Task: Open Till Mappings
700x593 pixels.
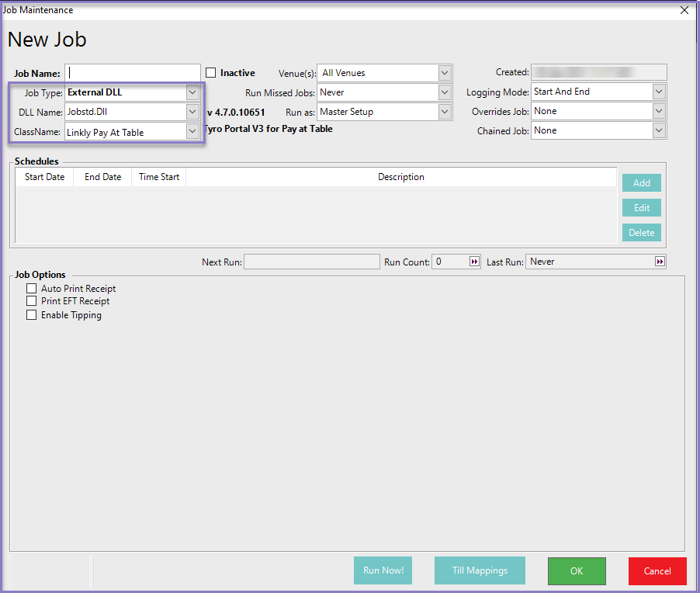Action: coord(480,570)
